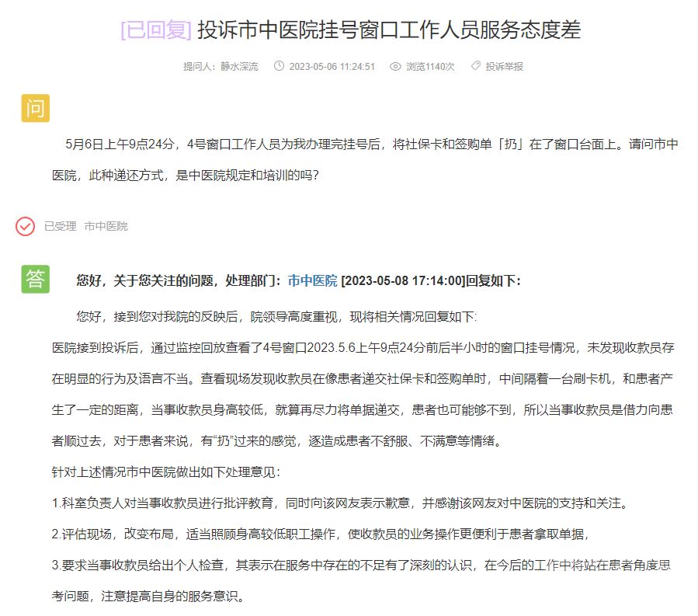Click the line 您好，接到您对我院的反映后
The image size is (698, 616).
pyautogui.click(x=276, y=317)
